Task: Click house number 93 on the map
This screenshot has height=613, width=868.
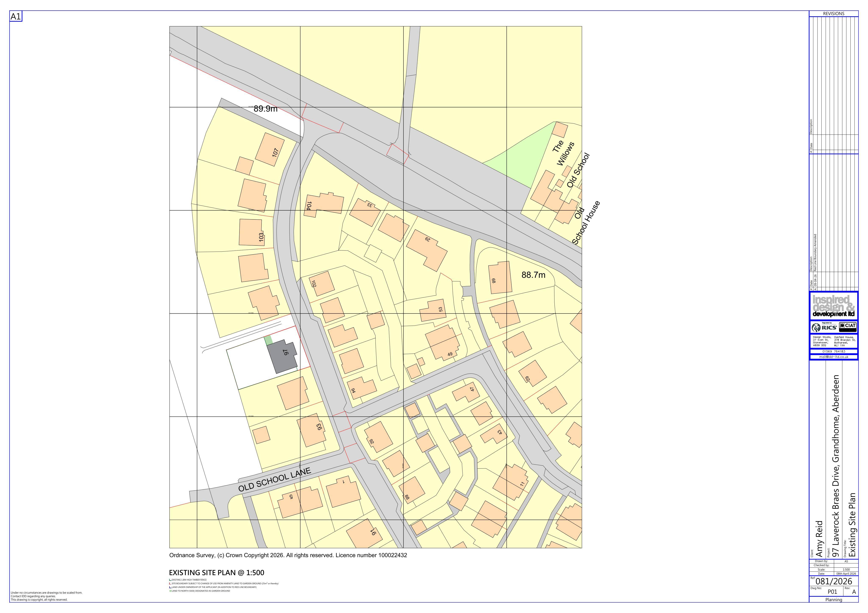Action: tap(319, 427)
